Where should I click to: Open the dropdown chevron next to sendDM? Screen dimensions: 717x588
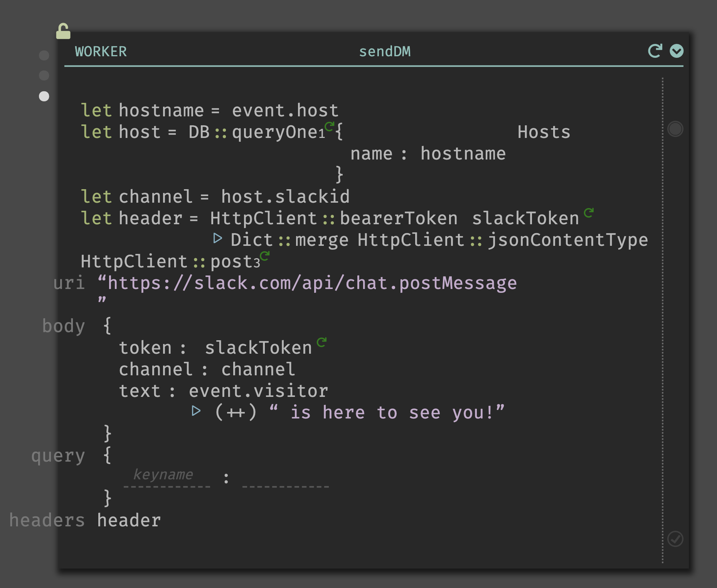tap(677, 51)
